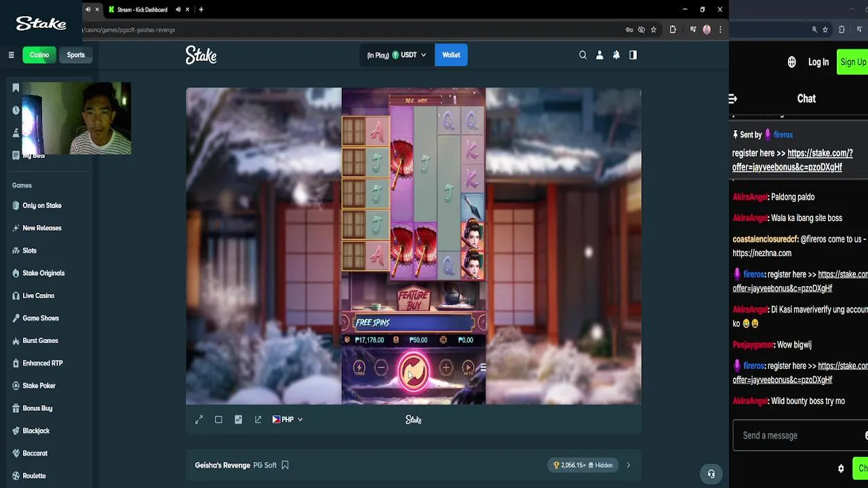This screenshot has height=488, width=868.
Task: Click the Chrome profile avatar
Action: [707, 30]
